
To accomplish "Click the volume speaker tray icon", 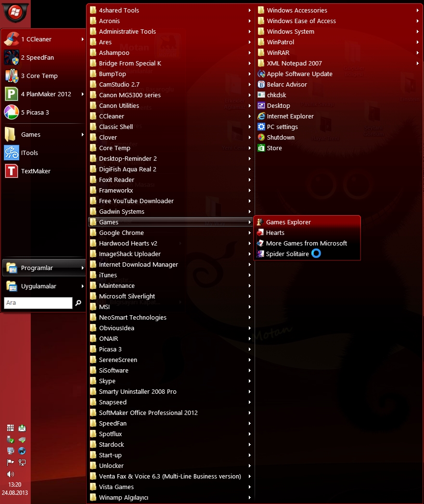I will [11, 474].
